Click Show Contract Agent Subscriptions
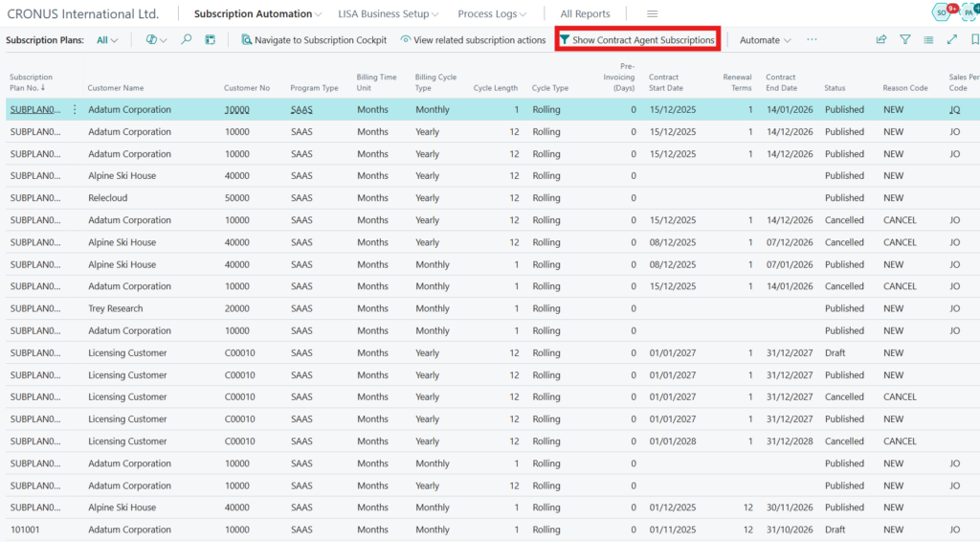Image resolution: width=980 pixels, height=542 pixels. (637, 40)
